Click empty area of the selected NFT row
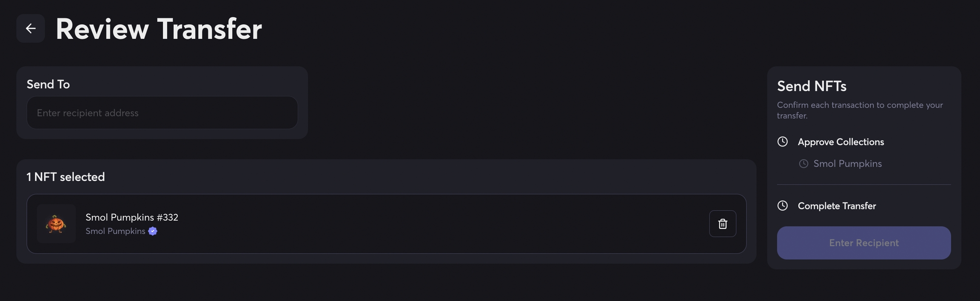 (x=425, y=224)
